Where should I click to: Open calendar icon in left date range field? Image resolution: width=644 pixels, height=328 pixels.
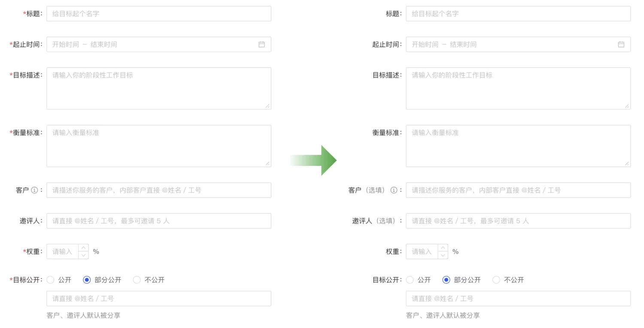261,44
